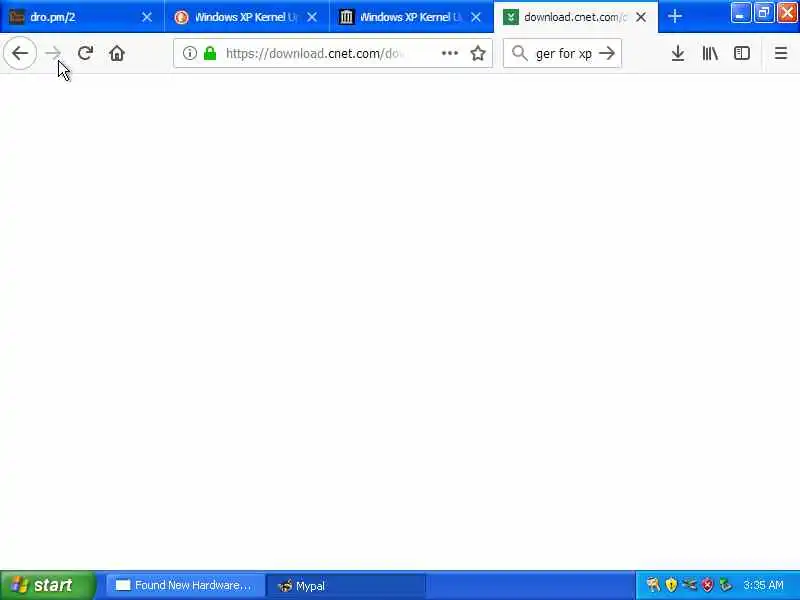Click the taskbar clock showing 3:35 AM
The height and width of the screenshot is (600, 800).
[x=763, y=585]
